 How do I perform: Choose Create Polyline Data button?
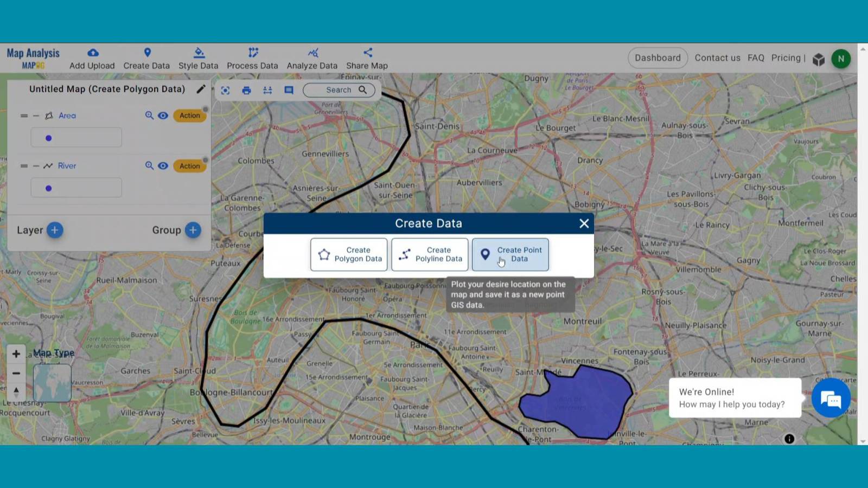pyautogui.click(x=430, y=254)
